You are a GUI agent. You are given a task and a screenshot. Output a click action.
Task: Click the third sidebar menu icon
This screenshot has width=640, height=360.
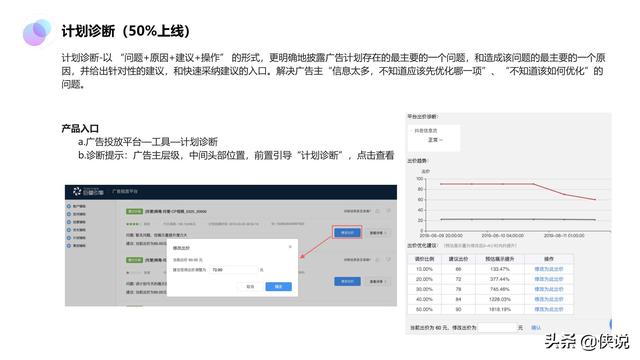tap(69, 222)
